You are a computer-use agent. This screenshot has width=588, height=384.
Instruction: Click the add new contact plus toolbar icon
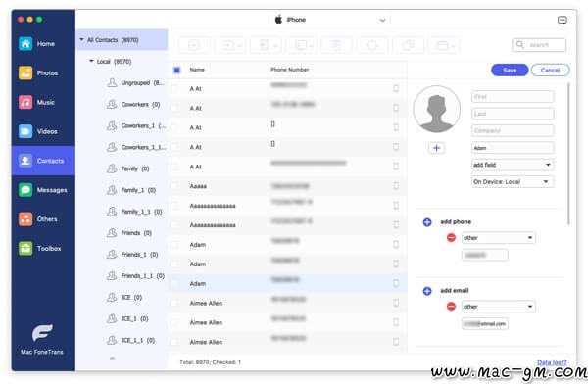click(194, 45)
